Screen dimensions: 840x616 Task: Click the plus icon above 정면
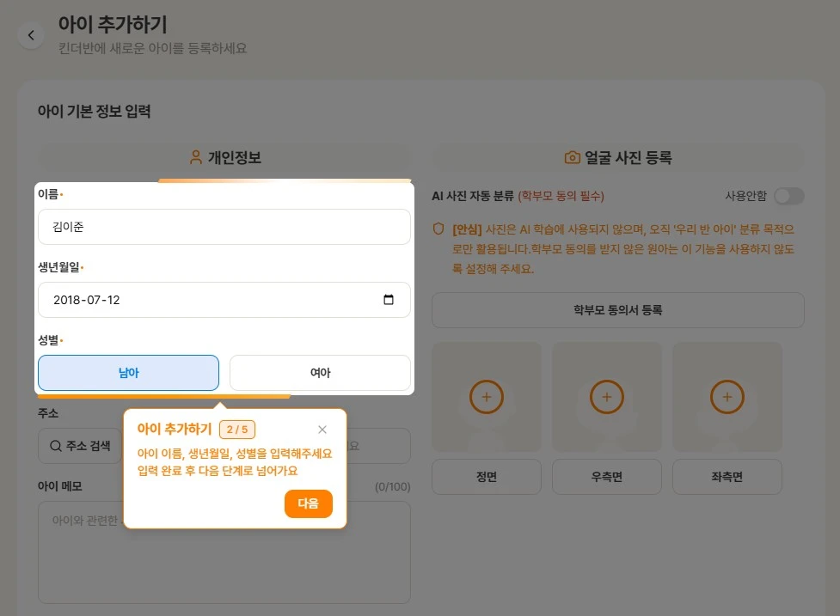pos(487,397)
